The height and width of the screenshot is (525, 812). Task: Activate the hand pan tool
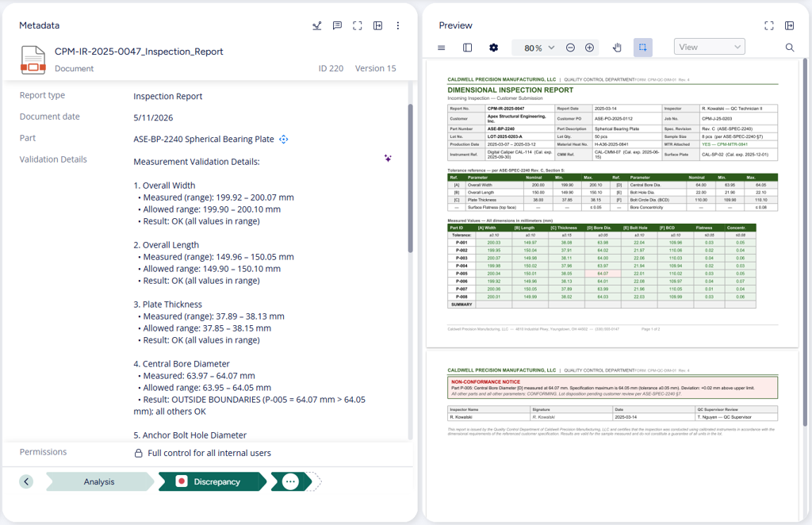point(617,48)
